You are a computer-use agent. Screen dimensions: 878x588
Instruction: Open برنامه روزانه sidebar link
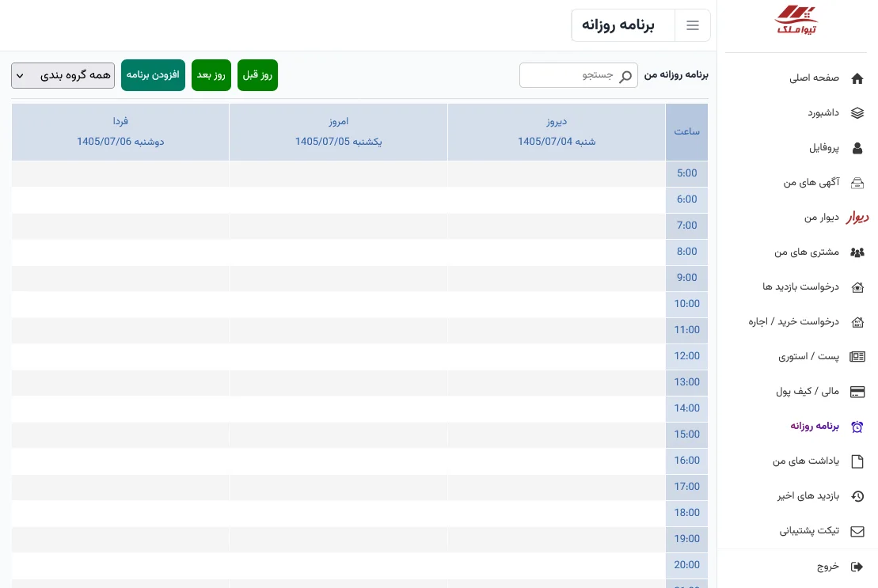815,427
